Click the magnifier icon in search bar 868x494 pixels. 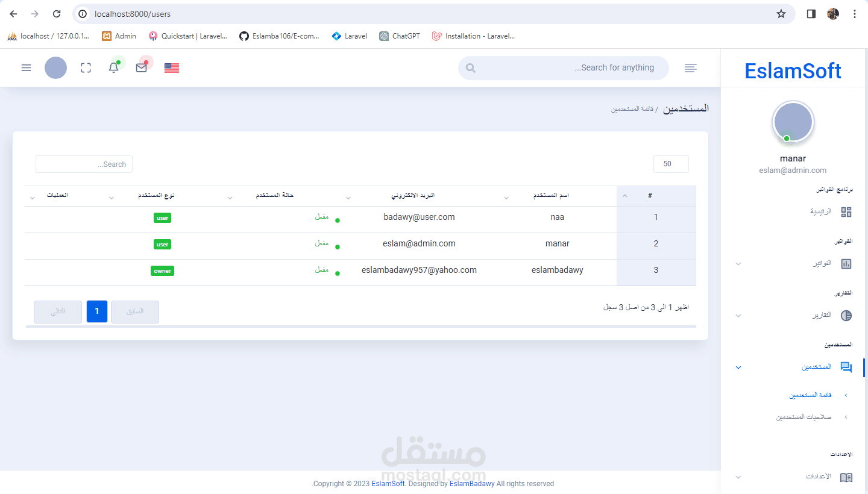471,68
